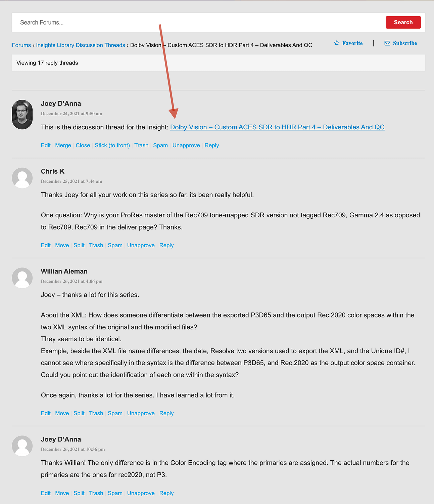Go to Insights Library Discussion Threads breadcrumb
Screen dimensions: 434x504
click(81, 45)
